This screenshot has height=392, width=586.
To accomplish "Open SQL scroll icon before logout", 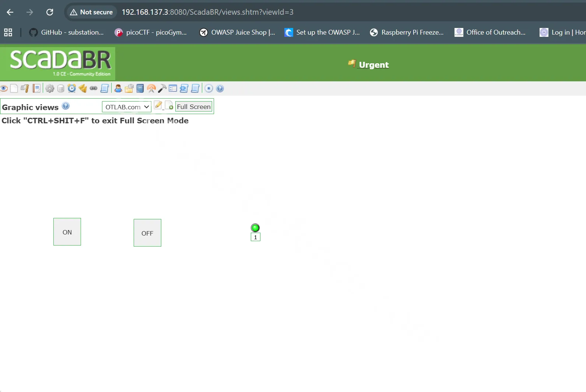I will [x=195, y=88].
